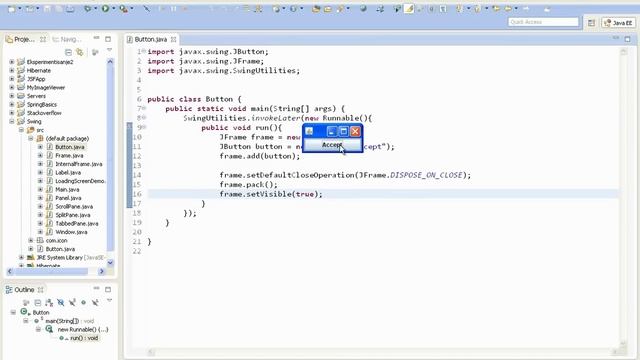This screenshot has height=360, width=640.
Task: Close the Button.java editor tab
Action: click(173, 39)
